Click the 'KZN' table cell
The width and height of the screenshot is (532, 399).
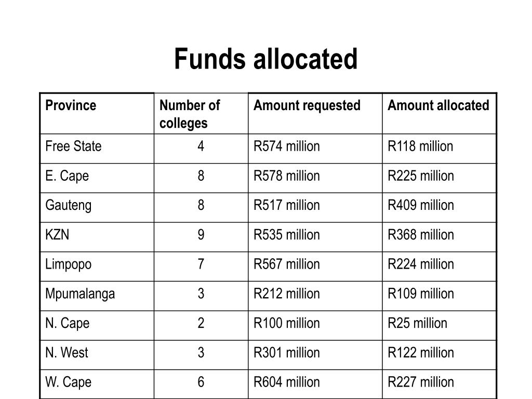pos(97,237)
